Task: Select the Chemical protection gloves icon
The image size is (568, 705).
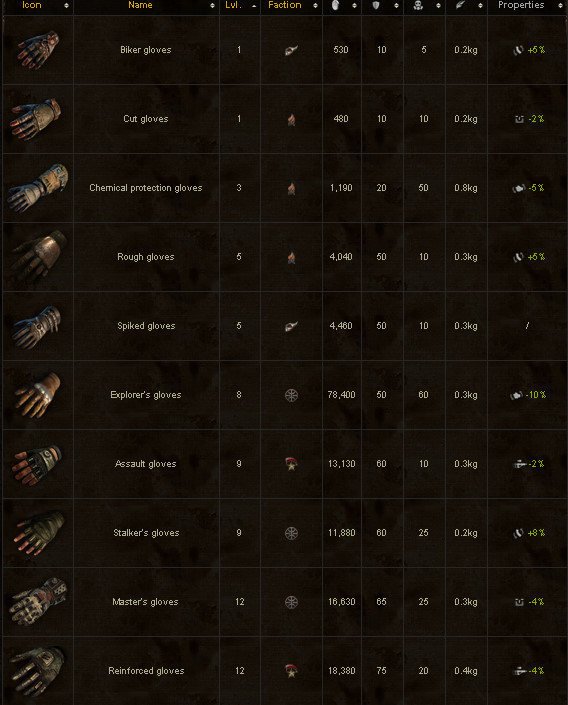Action: 38,188
